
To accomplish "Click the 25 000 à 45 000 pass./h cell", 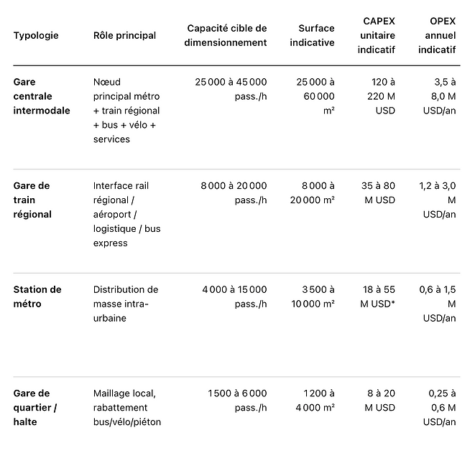I will 231,89.
